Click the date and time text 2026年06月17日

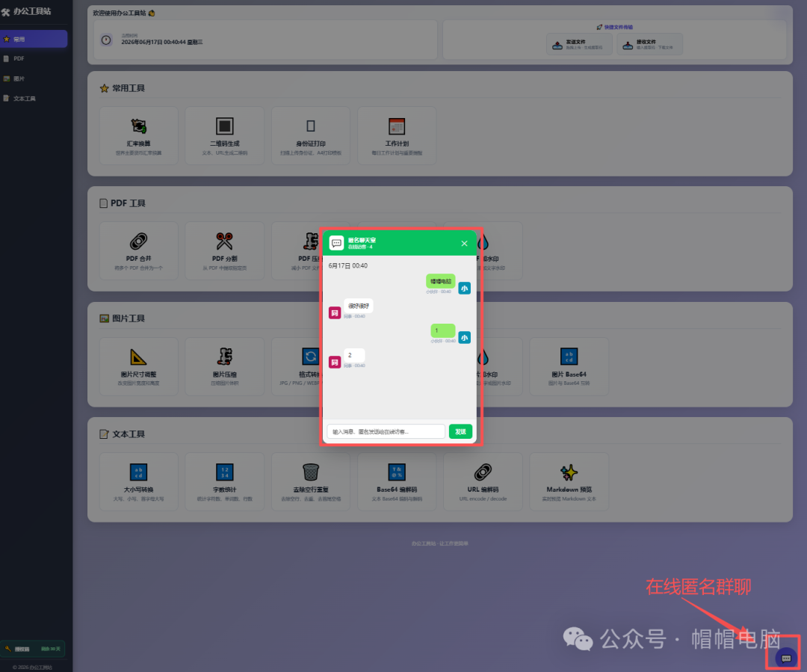[161, 42]
